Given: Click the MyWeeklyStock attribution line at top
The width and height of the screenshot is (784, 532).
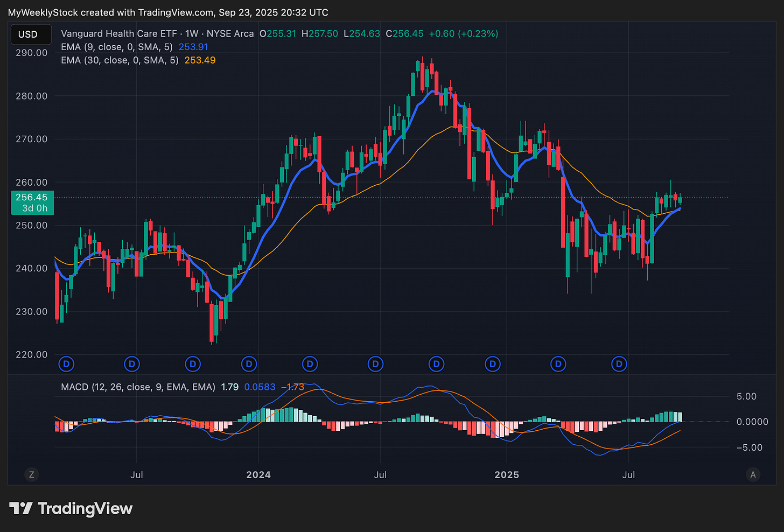Looking at the screenshot, I should coord(168,12).
